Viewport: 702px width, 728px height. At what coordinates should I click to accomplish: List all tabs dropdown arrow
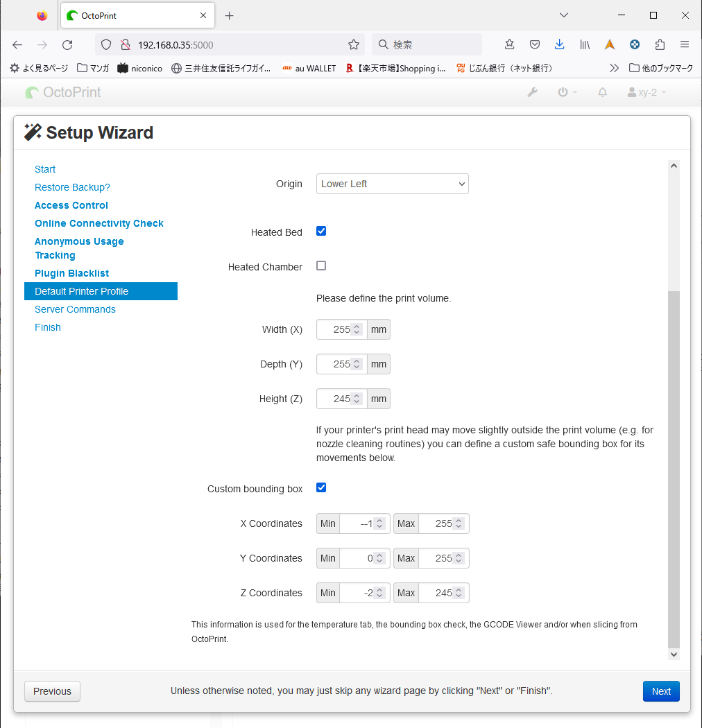[x=563, y=15]
